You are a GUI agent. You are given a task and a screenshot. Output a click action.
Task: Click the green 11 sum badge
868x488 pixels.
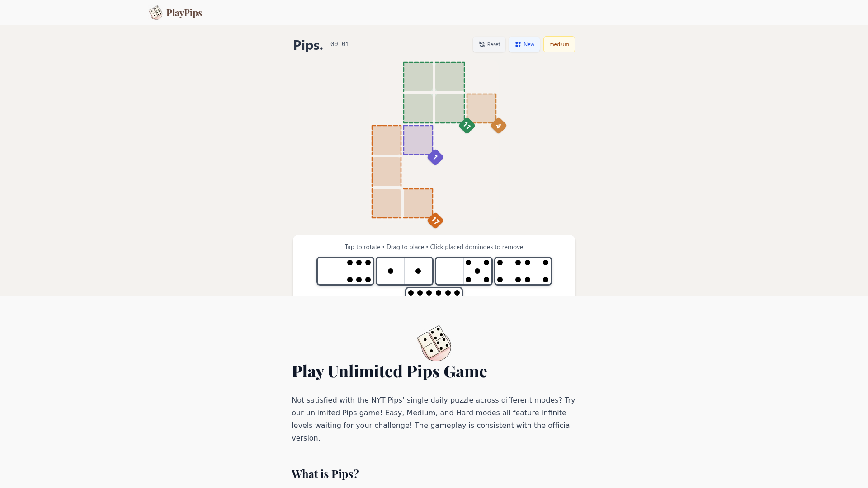[467, 126]
